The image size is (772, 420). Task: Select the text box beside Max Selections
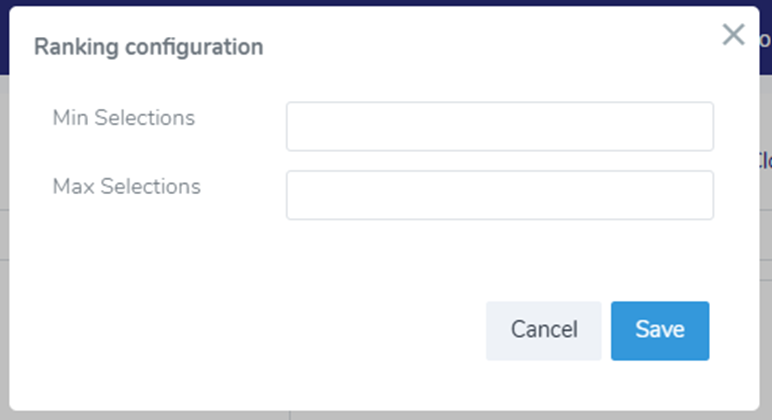[499, 195]
